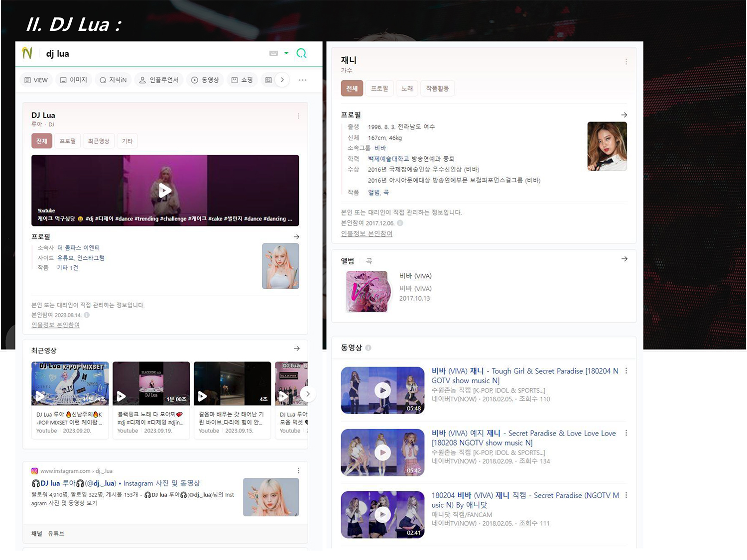747x560 pixels.
Task: Expand album section with right arrow
Action: tap(624, 259)
